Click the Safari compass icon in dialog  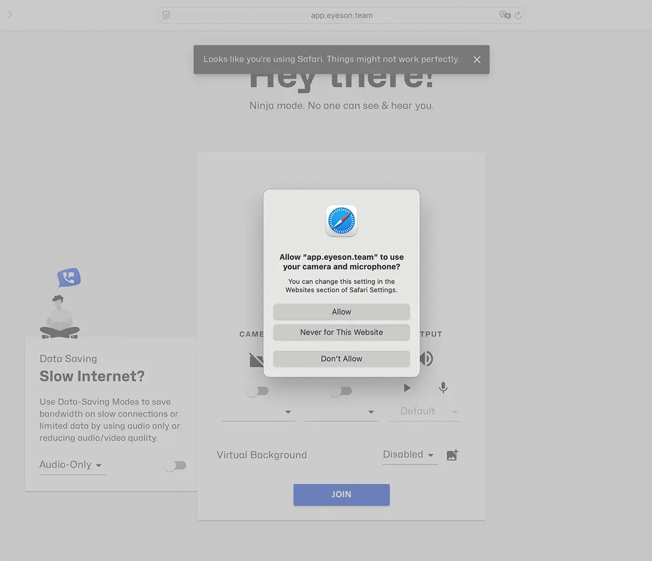pos(341,221)
